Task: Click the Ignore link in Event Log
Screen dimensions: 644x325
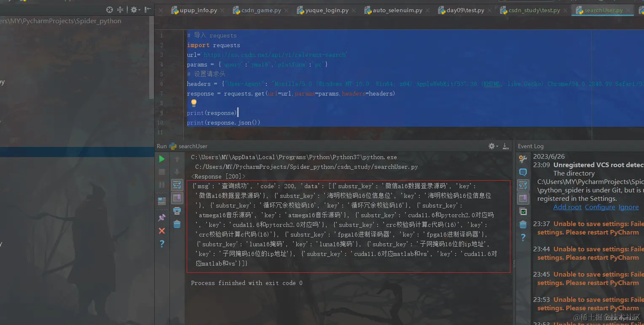Action: (628, 207)
